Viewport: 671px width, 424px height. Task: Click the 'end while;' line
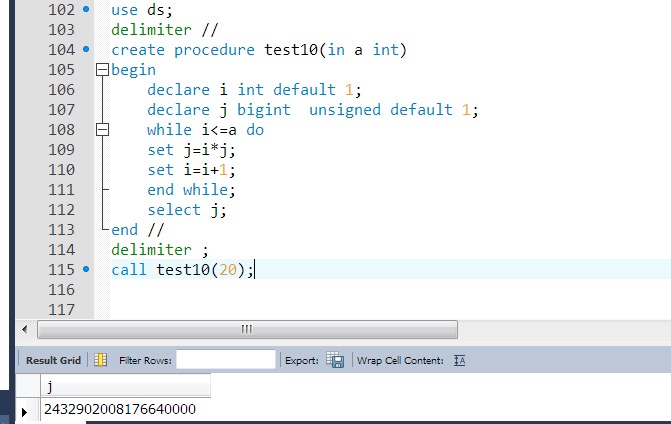tap(191, 190)
